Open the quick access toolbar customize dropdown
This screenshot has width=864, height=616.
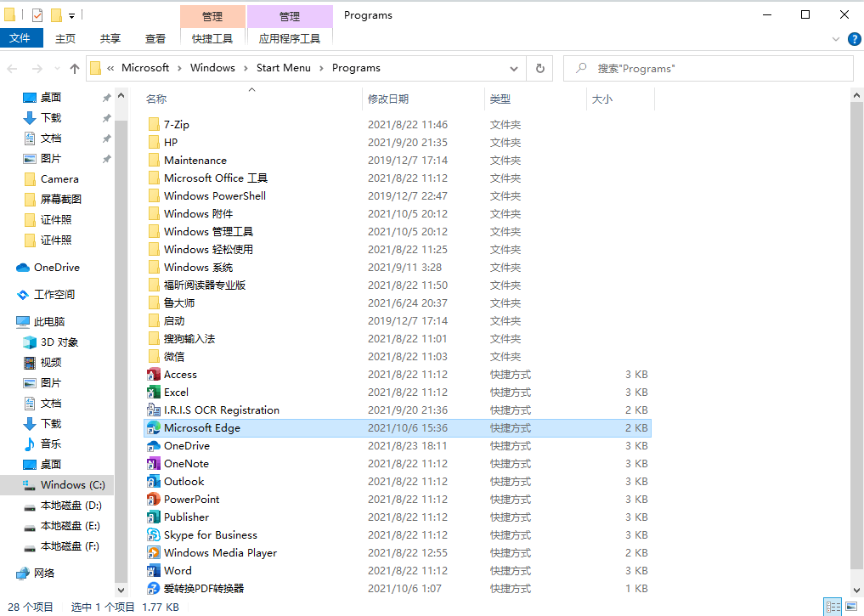tap(71, 16)
